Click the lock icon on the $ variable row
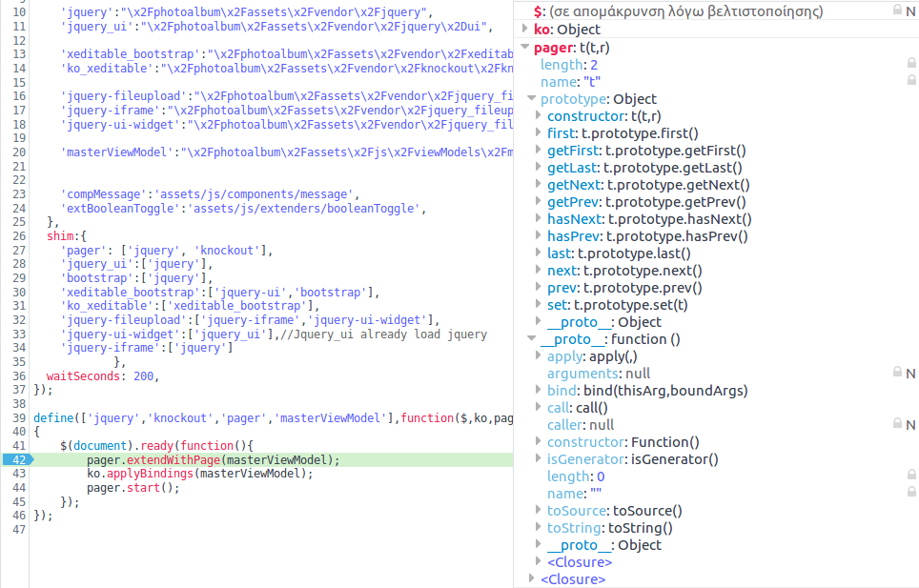Image resolution: width=919 pixels, height=588 pixels. (897, 10)
